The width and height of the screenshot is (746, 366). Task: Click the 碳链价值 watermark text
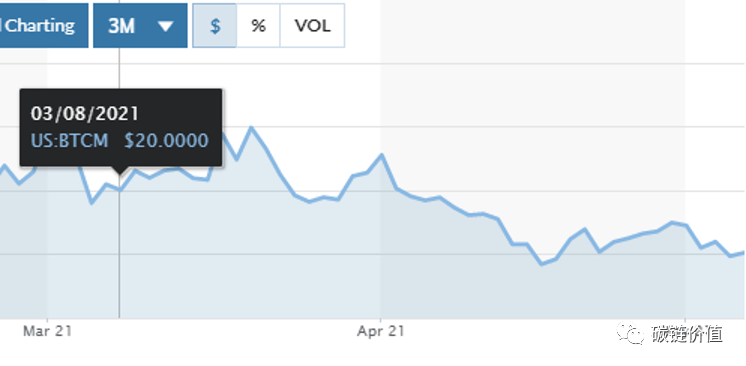687,334
